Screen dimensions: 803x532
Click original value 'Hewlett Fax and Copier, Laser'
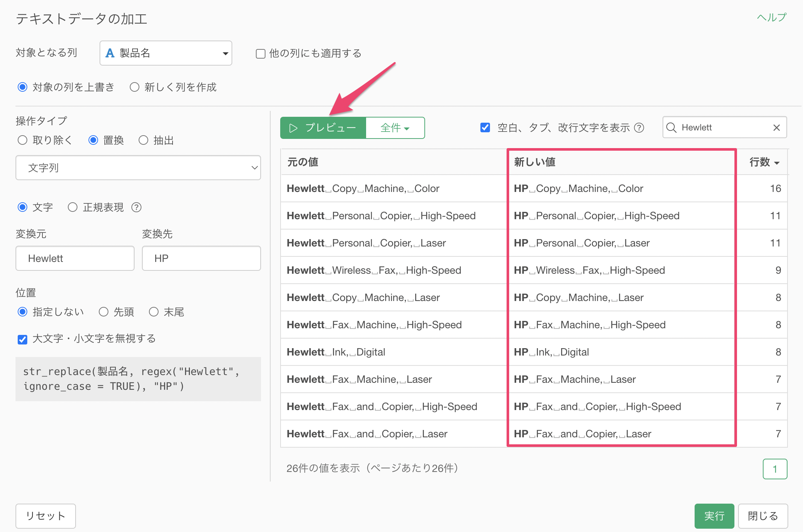click(x=367, y=434)
